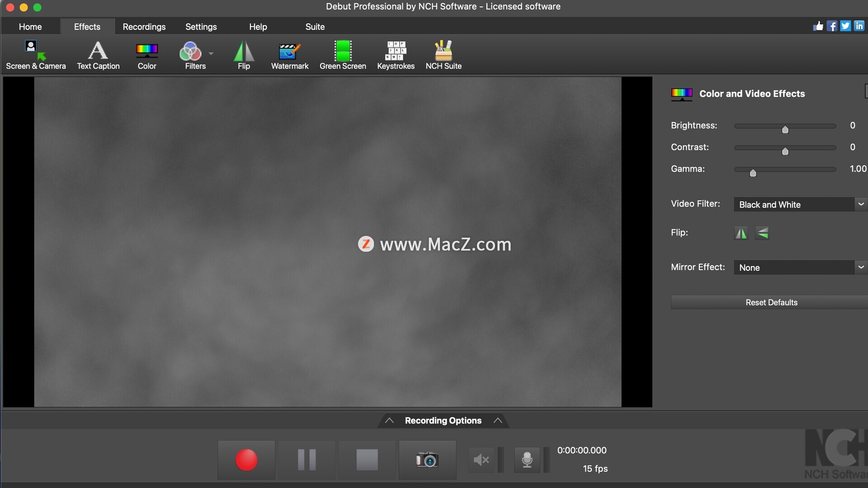Click the thumbs up like icon
The width and height of the screenshot is (868, 488).
818,26
